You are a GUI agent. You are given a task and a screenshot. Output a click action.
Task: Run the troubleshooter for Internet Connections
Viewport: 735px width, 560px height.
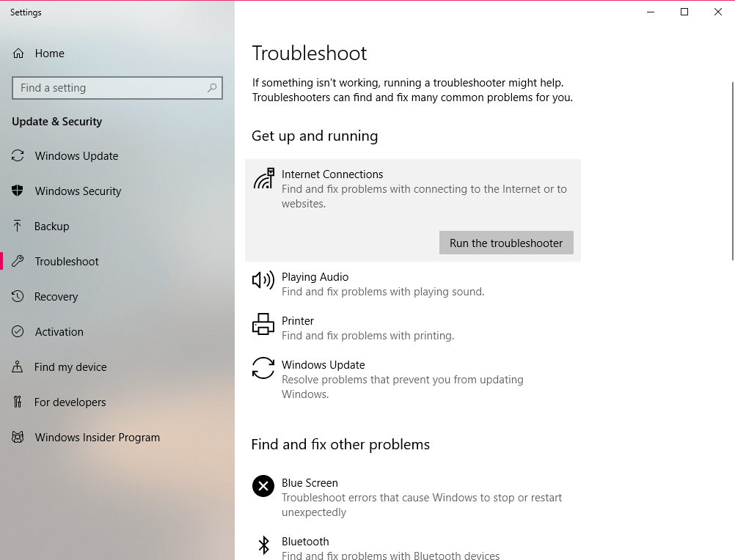[506, 243]
